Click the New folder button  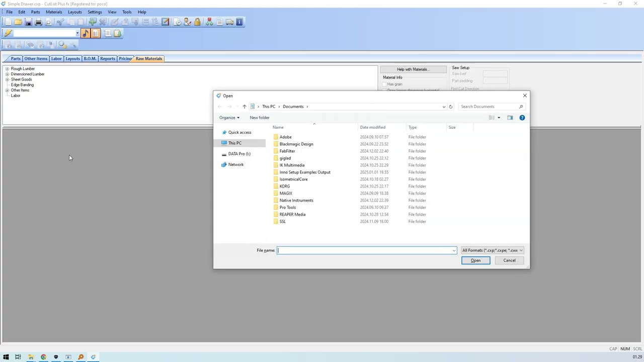point(260,118)
